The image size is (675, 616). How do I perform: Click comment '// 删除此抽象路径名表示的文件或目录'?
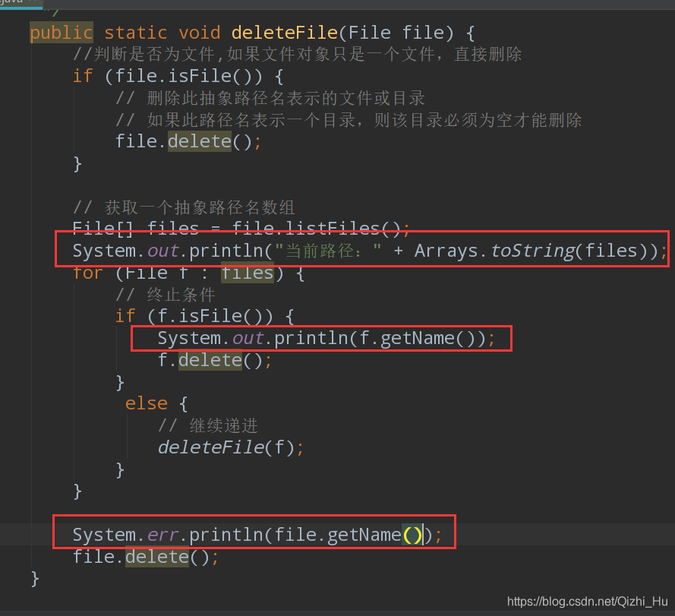[x=270, y=98]
